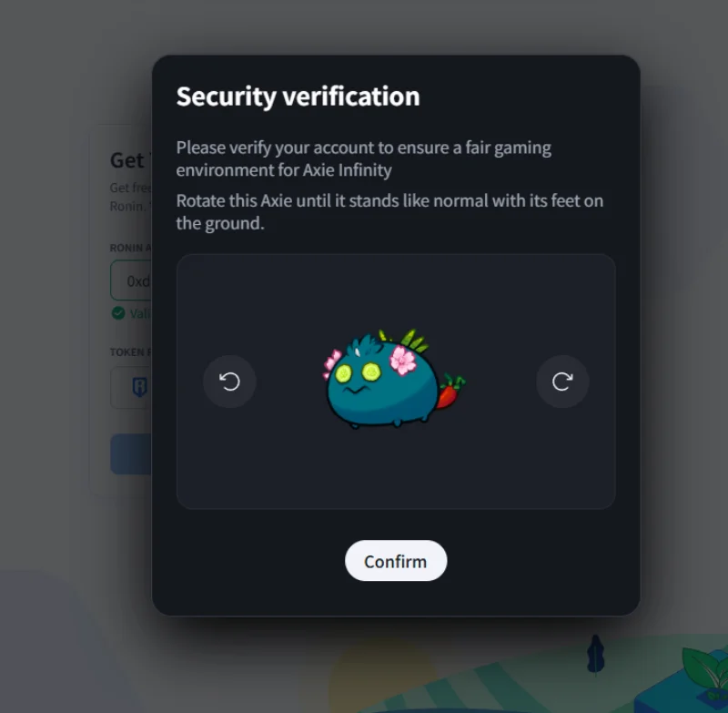Click the red chili tail of the Axie
728x713 pixels.
pyautogui.click(x=450, y=392)
